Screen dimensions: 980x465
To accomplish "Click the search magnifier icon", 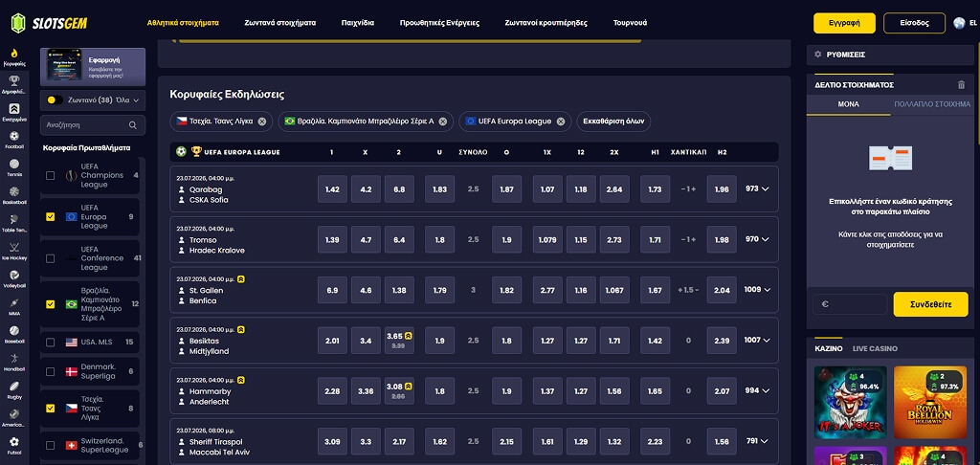I will [x=132, y=125].
